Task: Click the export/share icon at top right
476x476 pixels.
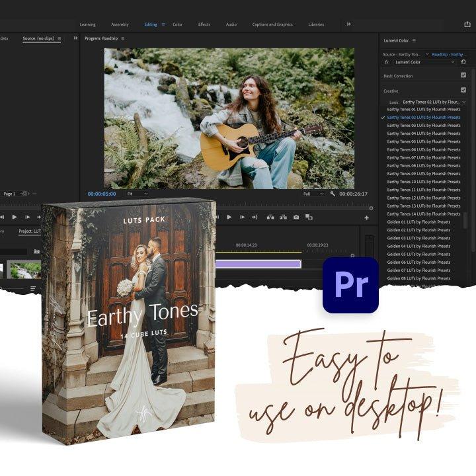Action: click(x=467, y=24)
